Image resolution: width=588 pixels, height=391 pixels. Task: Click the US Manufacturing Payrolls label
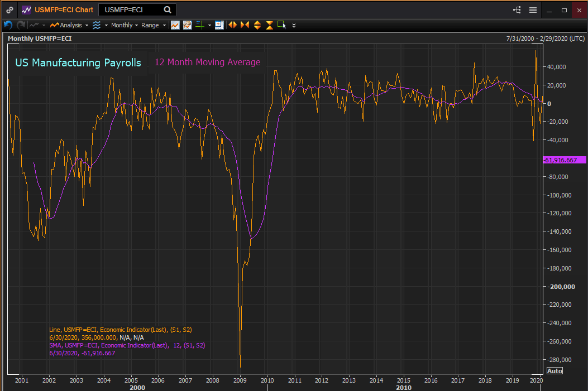pos(78,62)
